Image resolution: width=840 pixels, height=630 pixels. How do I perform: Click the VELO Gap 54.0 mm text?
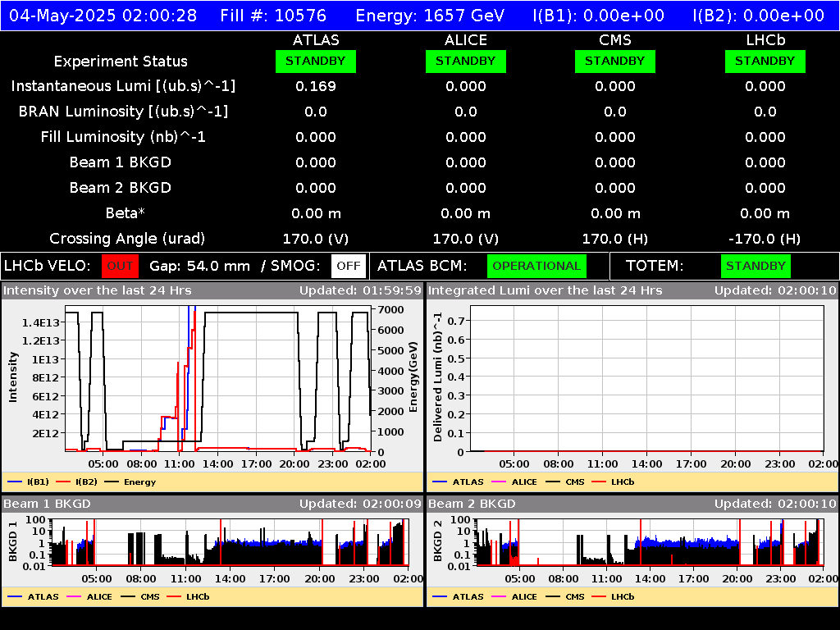coord(200,267)
